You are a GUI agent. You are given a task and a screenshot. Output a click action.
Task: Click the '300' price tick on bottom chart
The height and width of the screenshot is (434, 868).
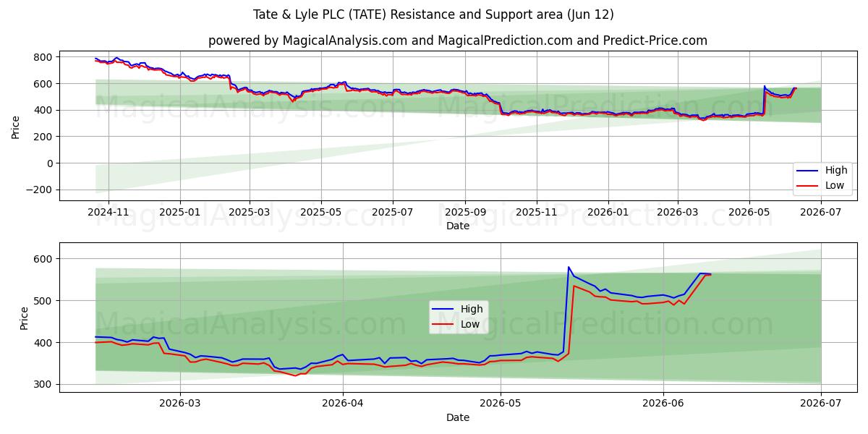pyautogui.click(x=43, y=384)
